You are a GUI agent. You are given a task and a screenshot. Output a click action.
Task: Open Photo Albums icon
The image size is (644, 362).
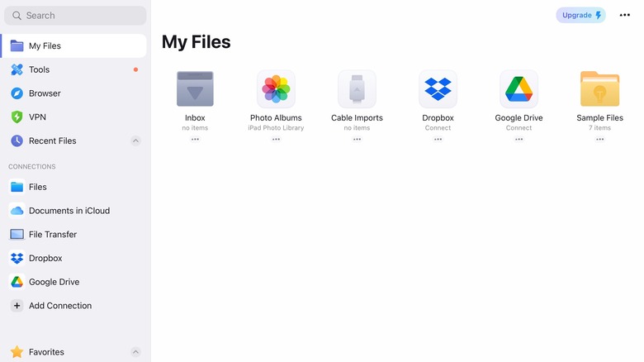pos(276,89)
